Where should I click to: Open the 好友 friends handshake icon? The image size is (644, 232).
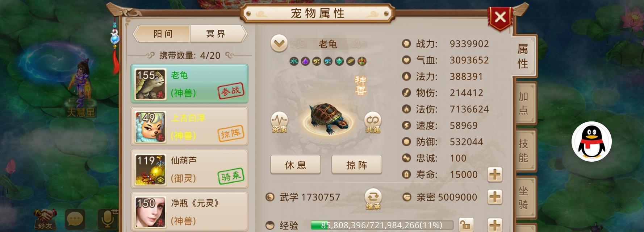tap(45, 219)
